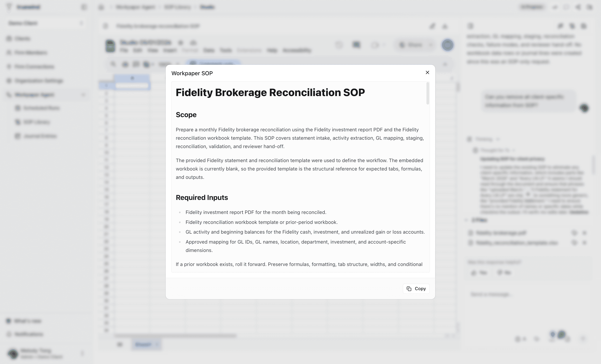Click the Copy button in the dialog footer
Screen dimensions: 601x364
pos(416,289)
